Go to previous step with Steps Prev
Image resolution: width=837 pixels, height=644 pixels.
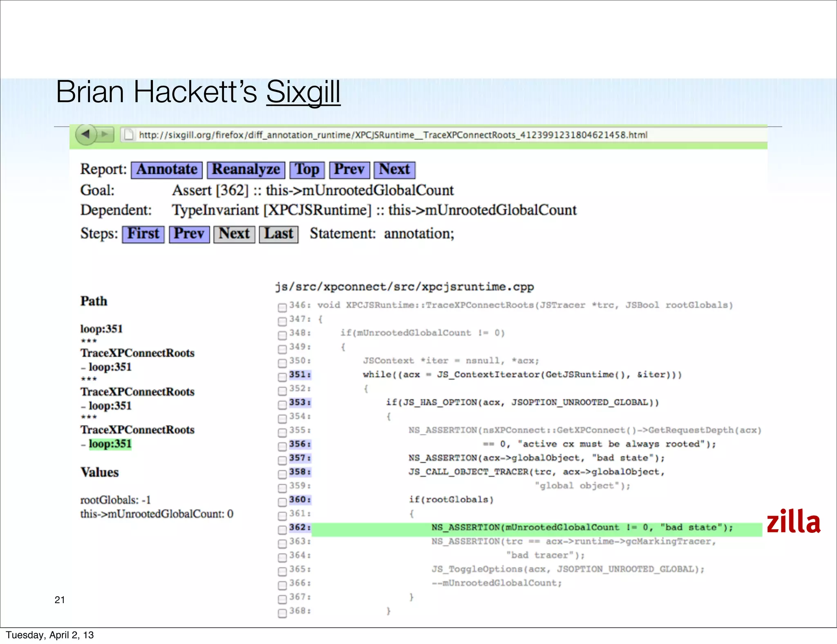click(189, 234)
